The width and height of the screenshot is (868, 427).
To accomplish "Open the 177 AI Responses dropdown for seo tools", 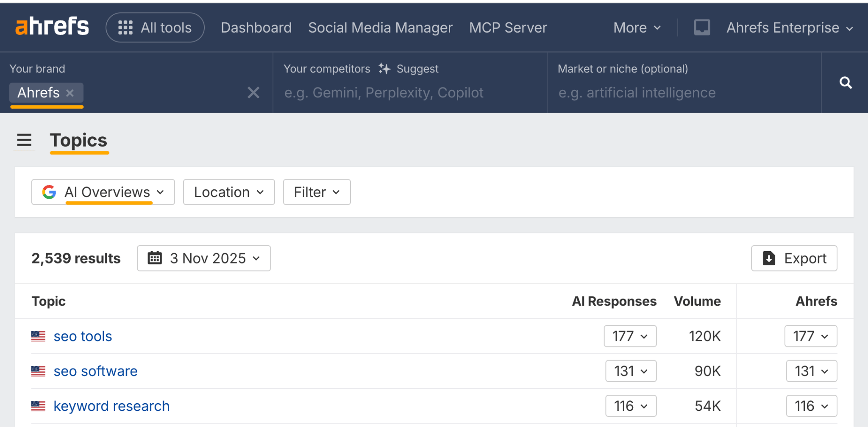I will (630, 336).
